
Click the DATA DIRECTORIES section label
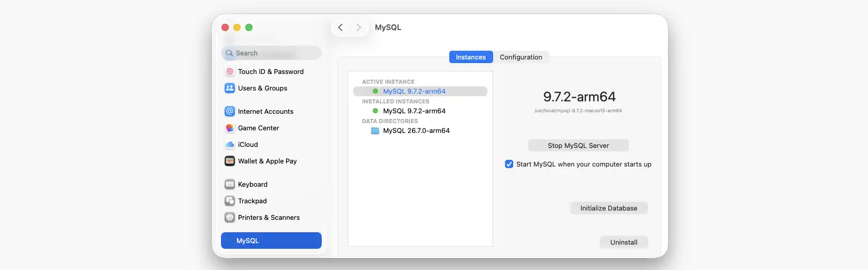coord(390,121)
